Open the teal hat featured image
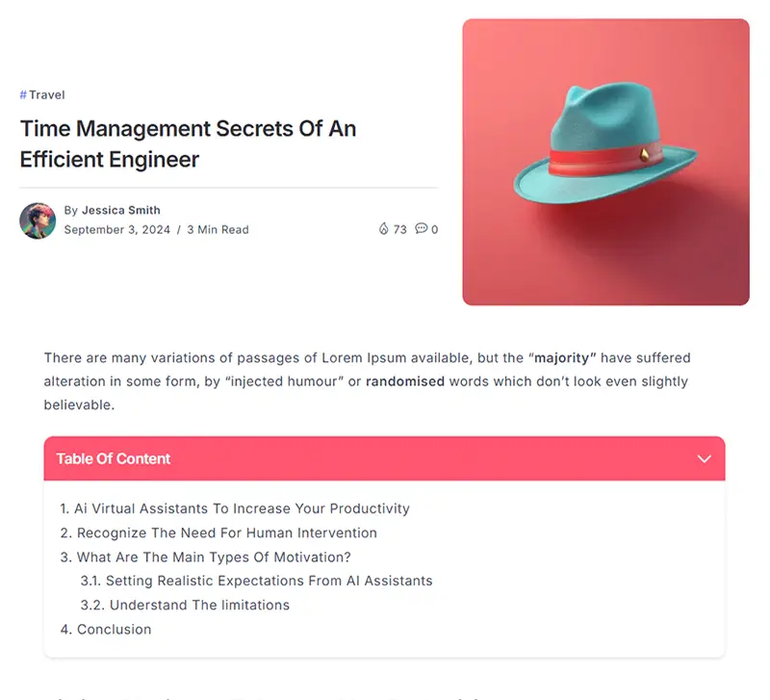Image resolution: width=770 pixels, height=700 pixels. tap(606, 162)
